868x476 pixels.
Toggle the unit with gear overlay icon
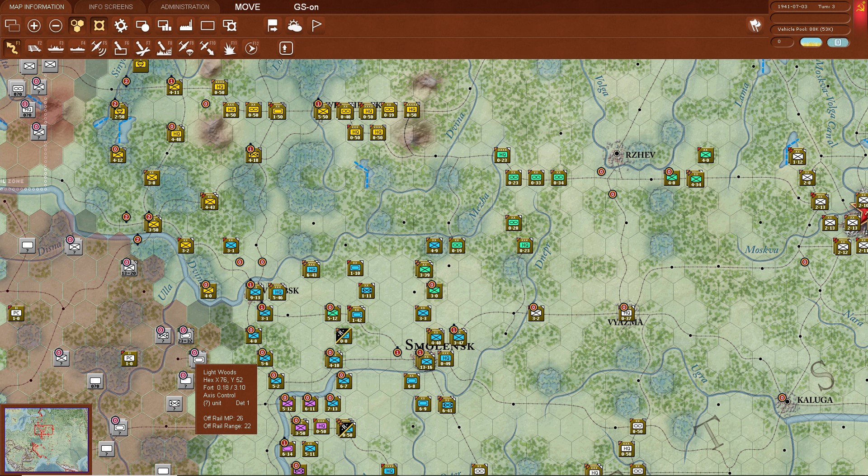click(x=230, y=26)
